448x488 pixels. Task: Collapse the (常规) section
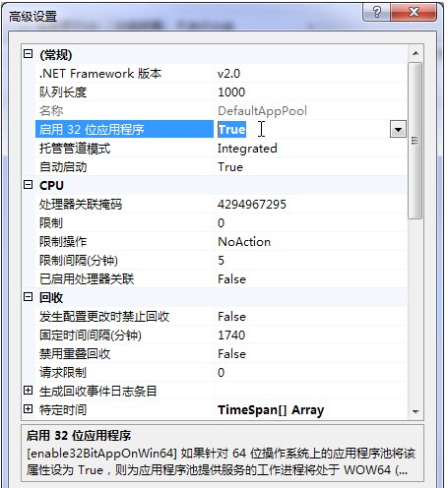[x=29, y=54]
